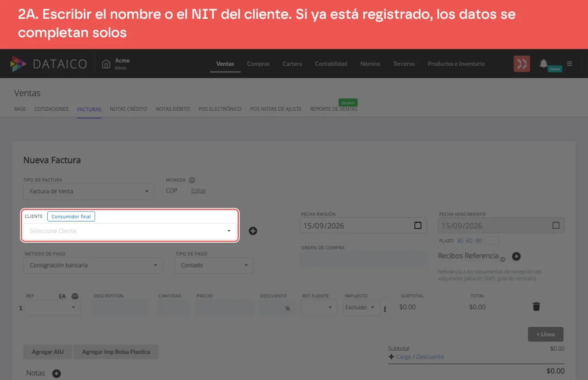Open the POS Electrónico tab
The width and height of the screenshot is (588, 380).
point(220,109)
